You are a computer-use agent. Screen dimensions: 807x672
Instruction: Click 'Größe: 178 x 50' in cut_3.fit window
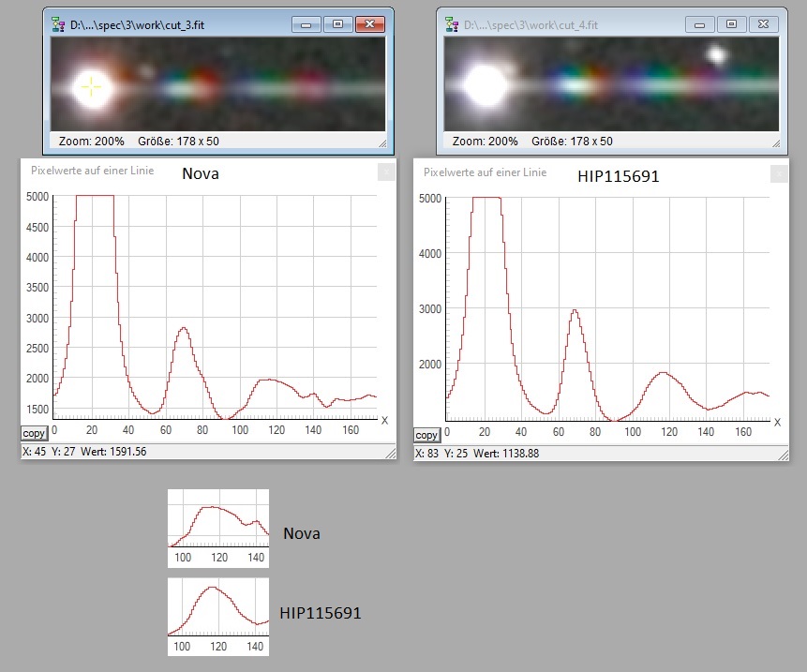point(179,141)
